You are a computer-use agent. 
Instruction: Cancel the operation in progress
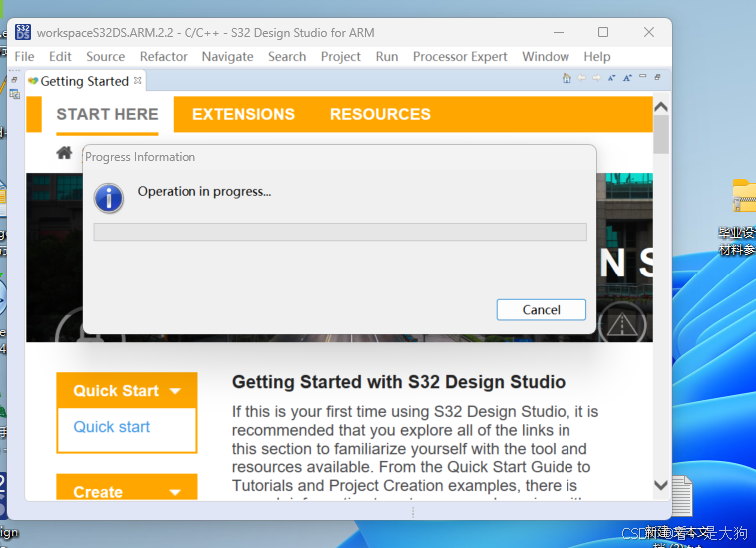pos(541,309)
